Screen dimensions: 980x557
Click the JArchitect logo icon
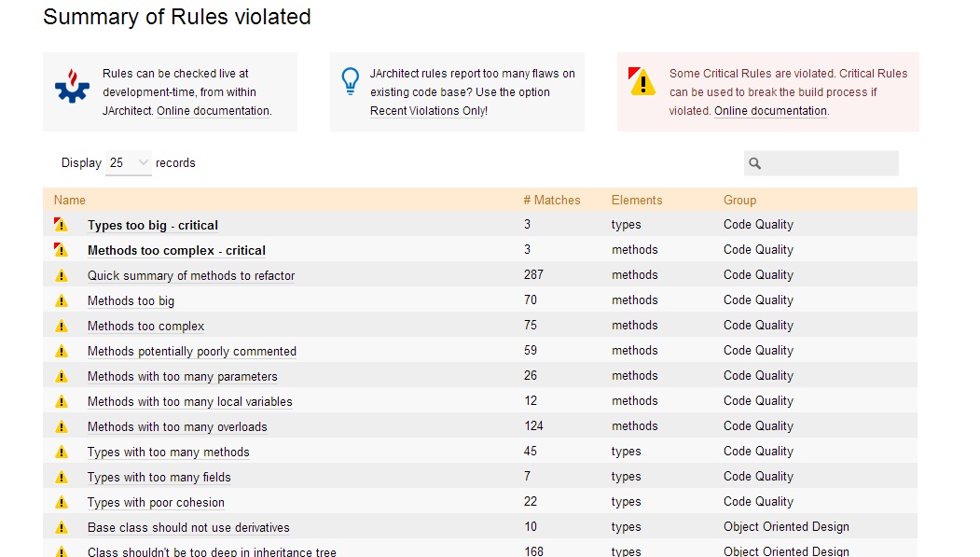pos(73,86)
